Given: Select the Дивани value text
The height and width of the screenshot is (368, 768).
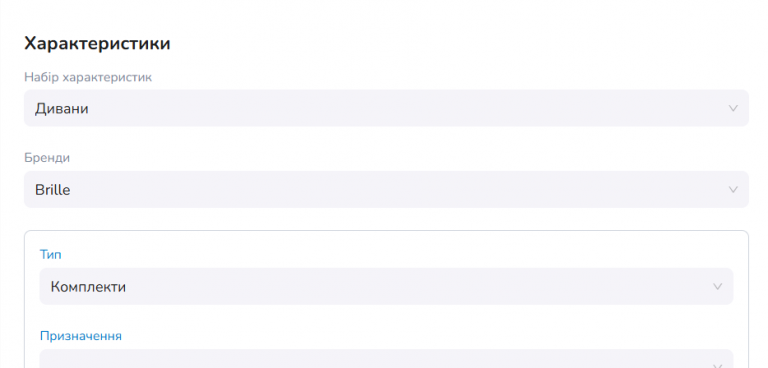Looking at the screenshot, I should (x=62, y=108).
